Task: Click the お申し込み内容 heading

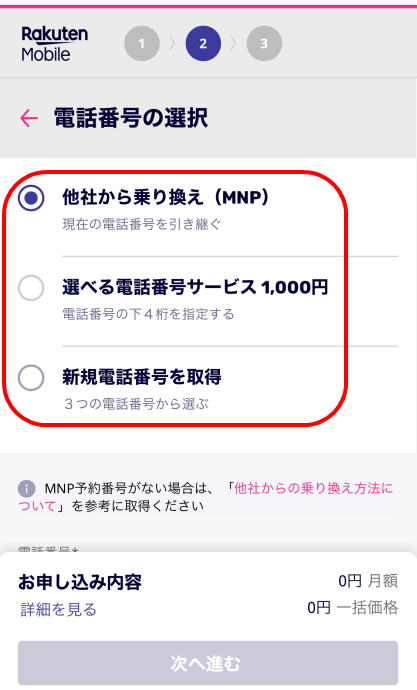Action: pyautogui.click(x=80, y=582)
